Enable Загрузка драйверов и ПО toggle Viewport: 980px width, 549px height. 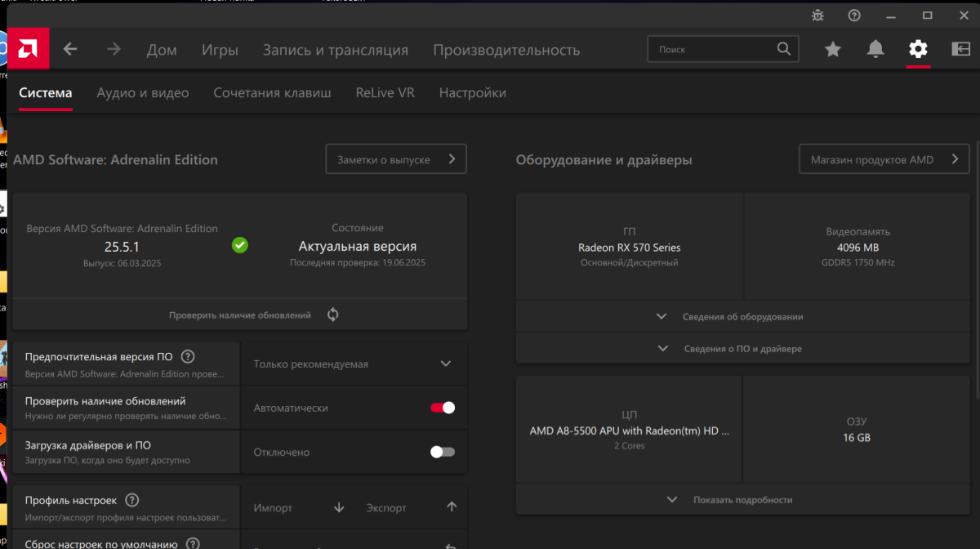click(443, 452)
